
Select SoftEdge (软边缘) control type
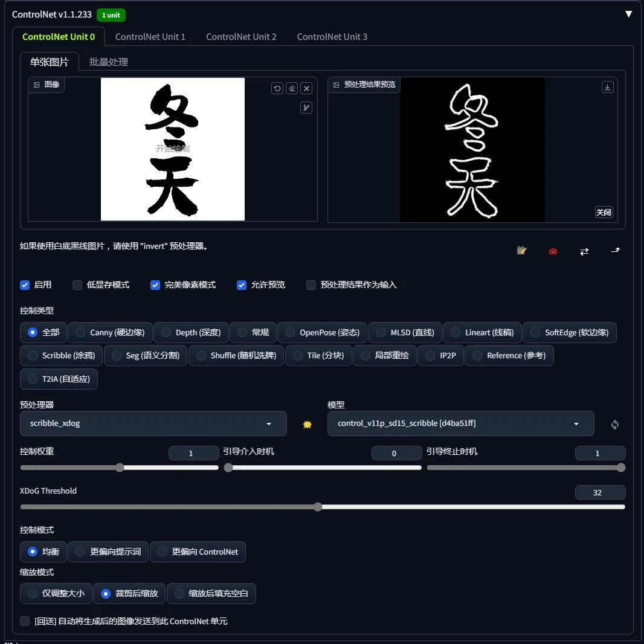[x=570, y=333]
